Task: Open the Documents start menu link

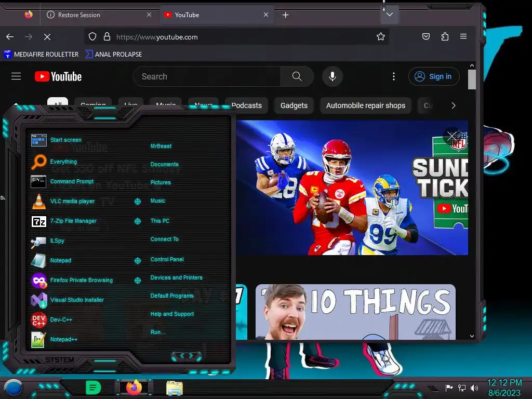Action: coord(164,164)
